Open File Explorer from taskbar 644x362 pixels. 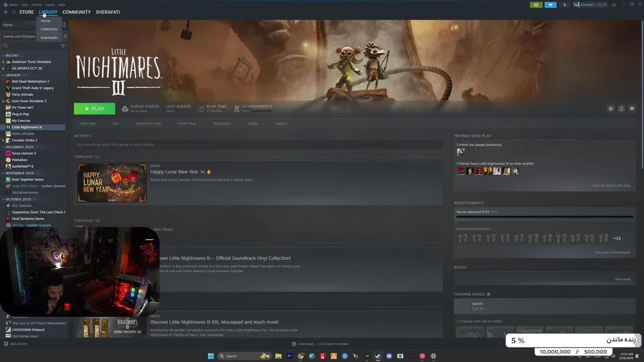click(x=278, y=356)
